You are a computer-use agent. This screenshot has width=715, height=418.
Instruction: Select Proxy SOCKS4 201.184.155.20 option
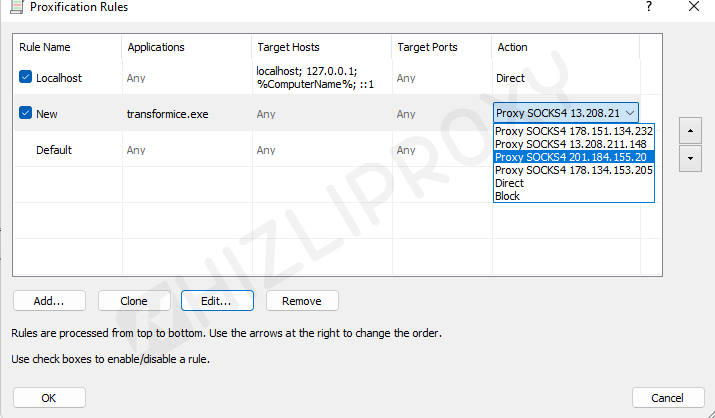click(x=574, y=157)
